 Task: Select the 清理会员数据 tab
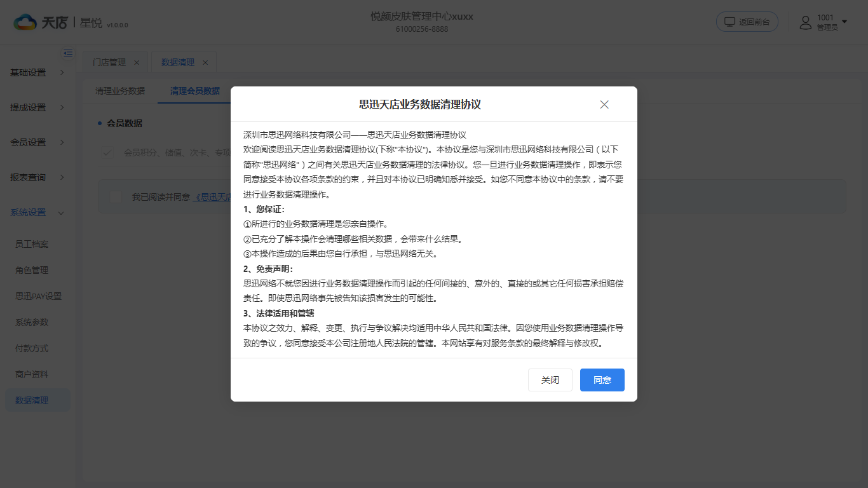coord(195,91)
